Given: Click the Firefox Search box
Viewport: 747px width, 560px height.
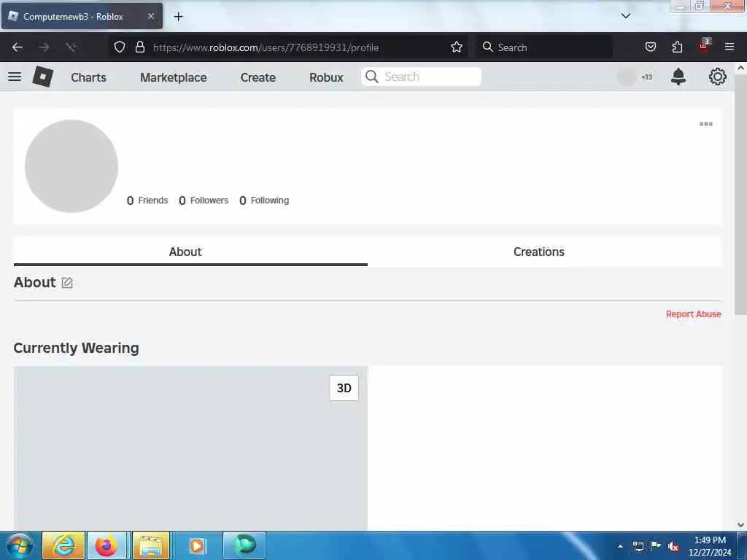Looking at the screenshot, I should click(x=544, y=47).
